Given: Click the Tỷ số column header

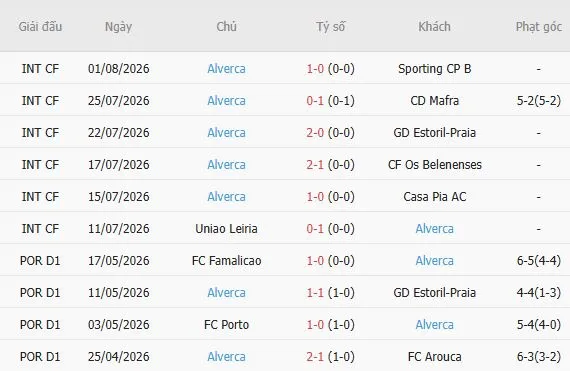Looking at the screenshot, I should 330,27.
